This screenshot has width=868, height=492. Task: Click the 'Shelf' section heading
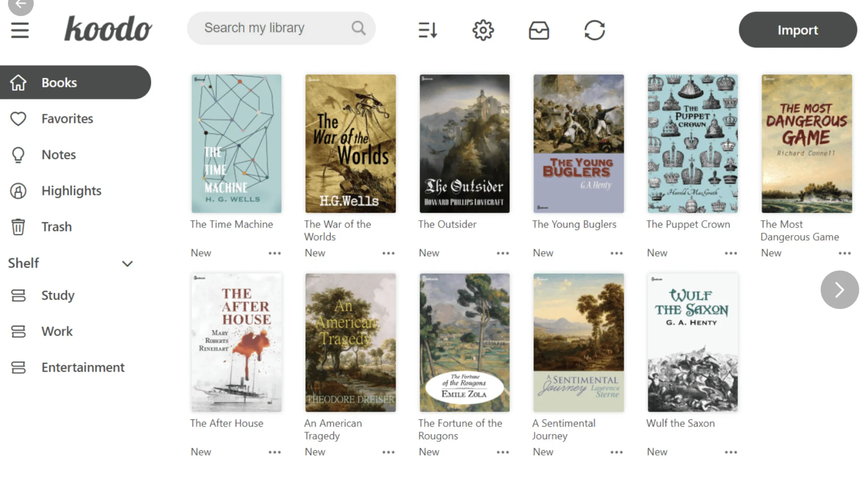click(x=24, y=263)
